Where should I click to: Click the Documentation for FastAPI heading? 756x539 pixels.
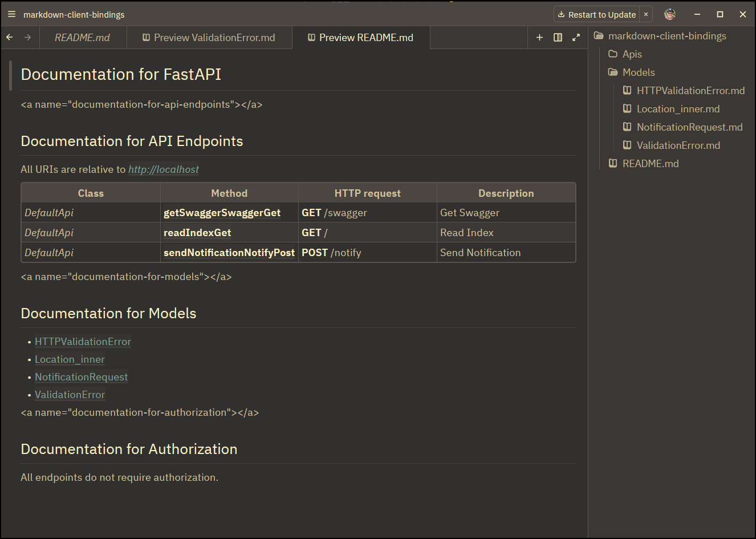click(x=121, y=74)
